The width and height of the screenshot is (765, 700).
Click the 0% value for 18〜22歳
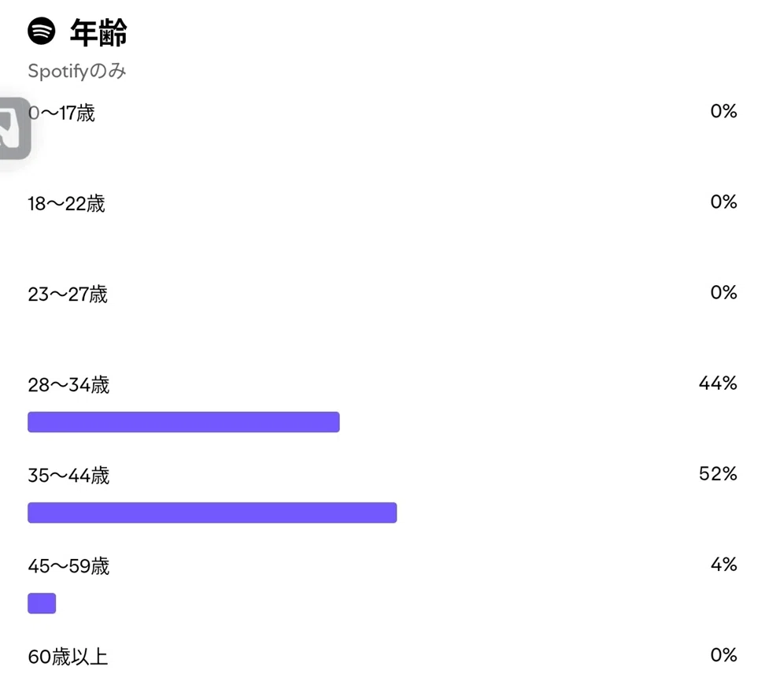(x=723, y=202)
